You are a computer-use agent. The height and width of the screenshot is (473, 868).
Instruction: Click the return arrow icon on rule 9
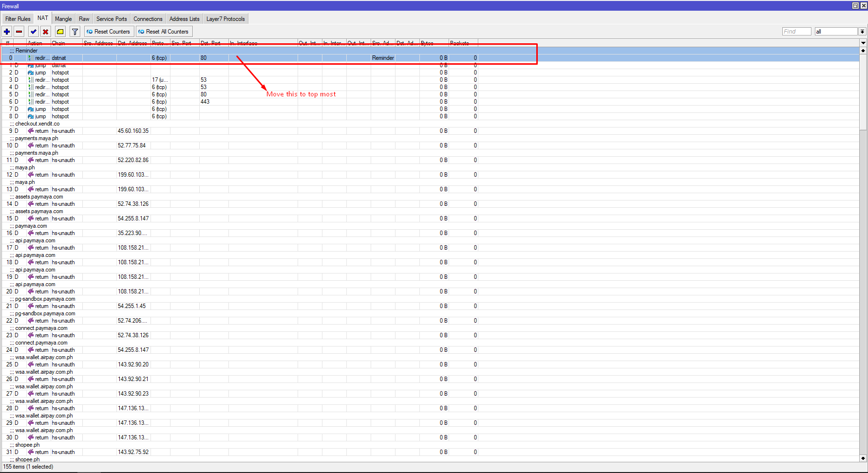tap(31, 131)
